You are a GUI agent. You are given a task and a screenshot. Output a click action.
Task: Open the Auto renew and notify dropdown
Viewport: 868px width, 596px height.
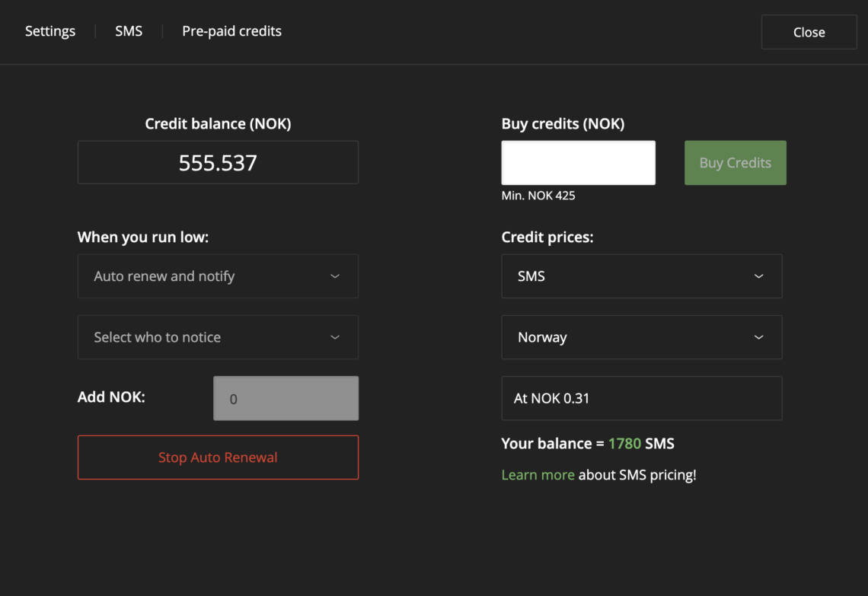pyautogui.click(x=217, y=276)
